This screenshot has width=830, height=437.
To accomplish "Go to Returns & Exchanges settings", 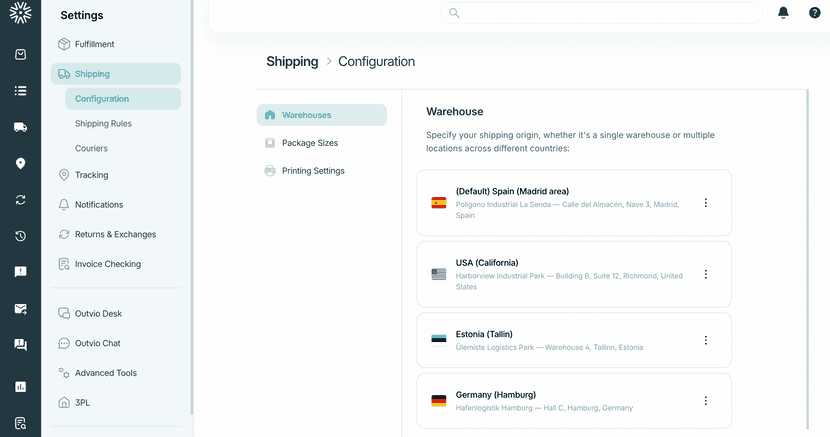I will [115, 234].
